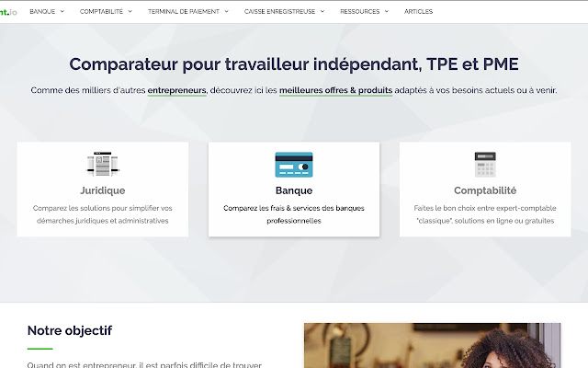Image resolution: width=588 pixels, height=368 pixels.
Task: Go to the ARTICLES page
Action: (419, 12)
